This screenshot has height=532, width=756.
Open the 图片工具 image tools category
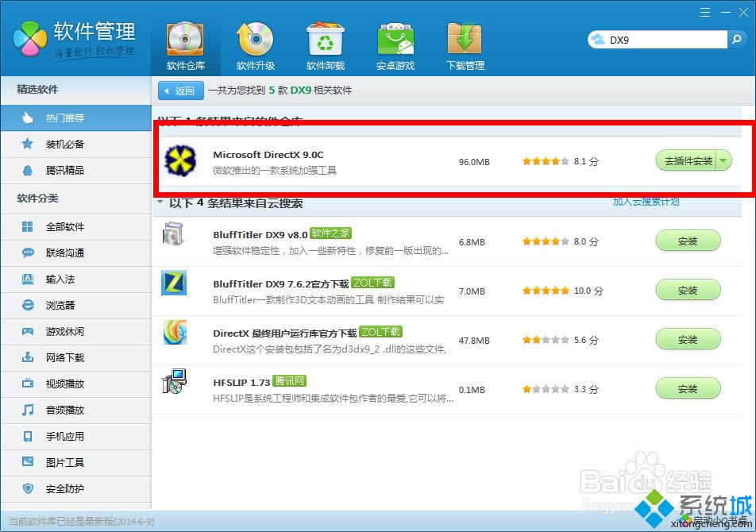click(x=75, y=462)
